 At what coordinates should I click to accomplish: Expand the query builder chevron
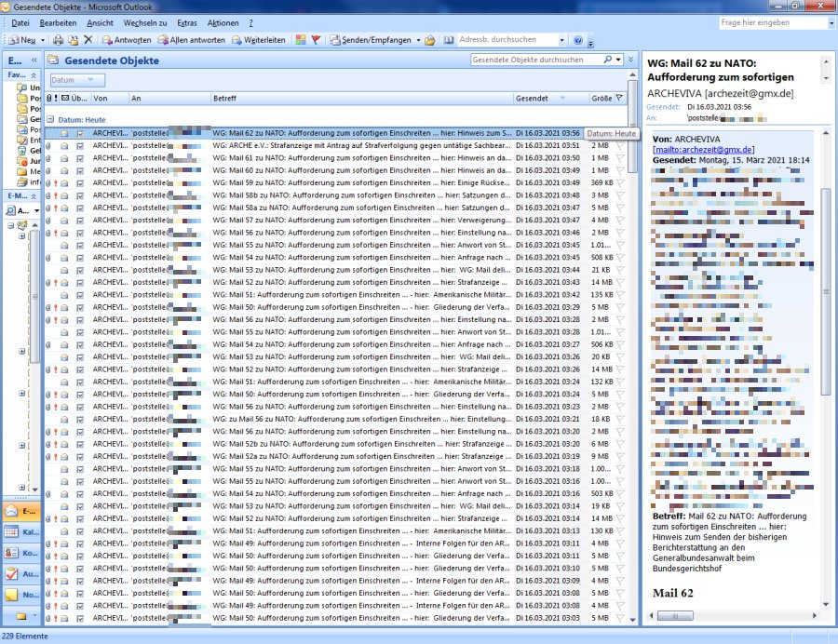point(630,60)
